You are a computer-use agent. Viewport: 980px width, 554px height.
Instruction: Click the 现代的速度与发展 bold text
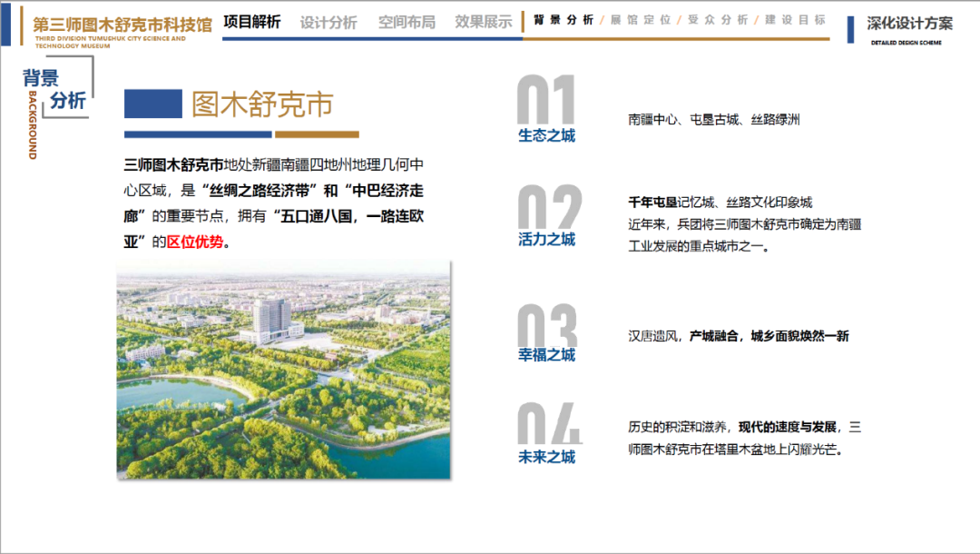[x=788, y=427]
